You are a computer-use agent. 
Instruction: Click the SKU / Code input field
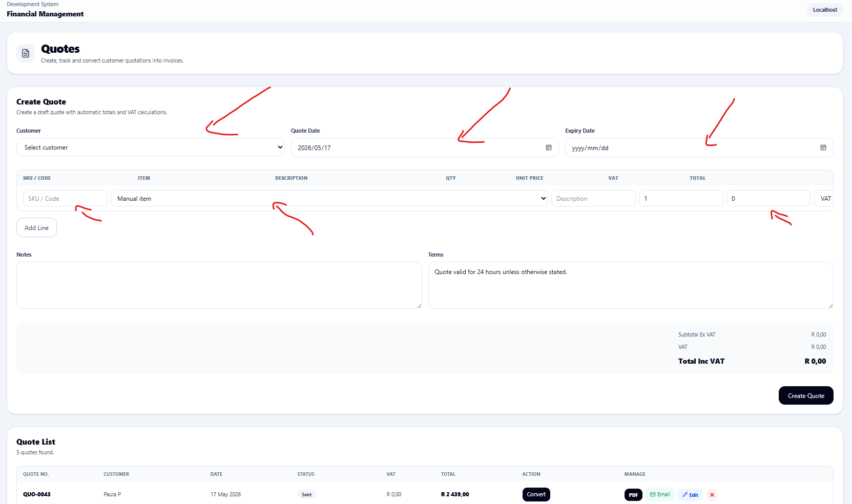(65, 198)
